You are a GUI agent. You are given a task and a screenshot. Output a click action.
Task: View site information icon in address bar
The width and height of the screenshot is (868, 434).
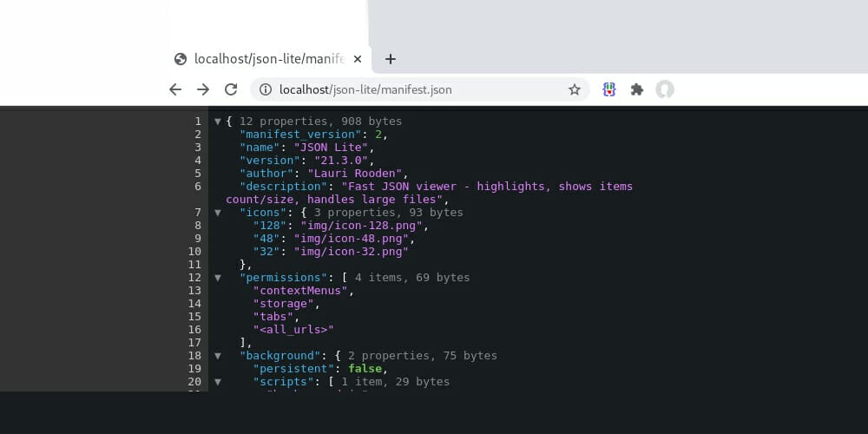[266, 89]
